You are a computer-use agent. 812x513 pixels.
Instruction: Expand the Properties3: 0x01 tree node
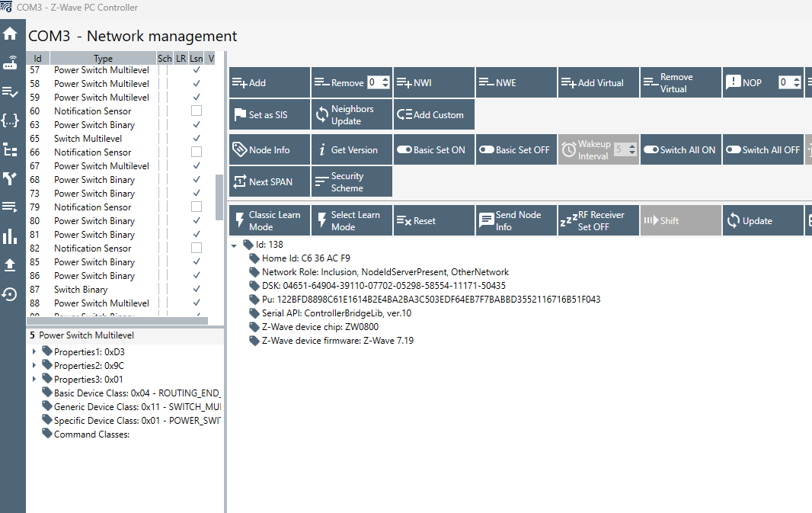pos(34,380)
